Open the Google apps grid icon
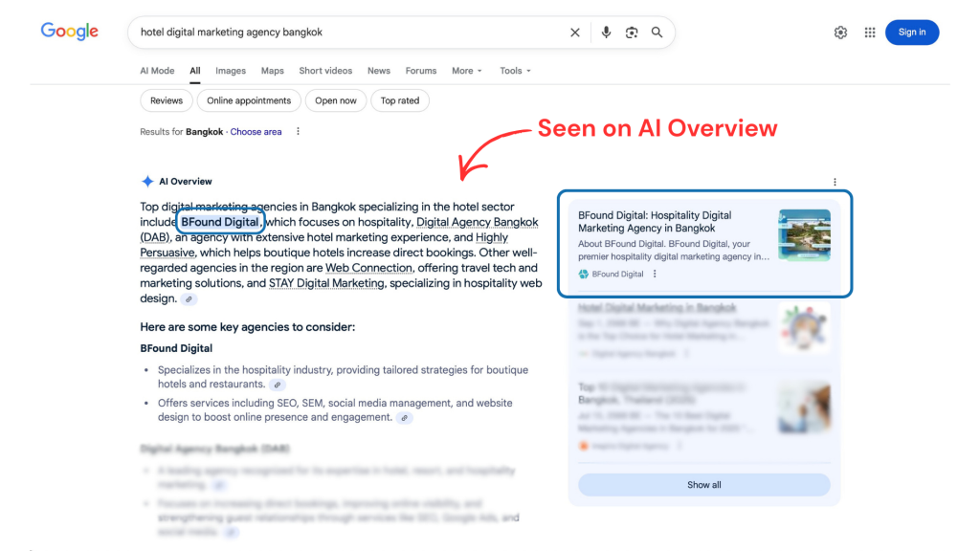Screen dimensions: 980x551 click(870, 33)
